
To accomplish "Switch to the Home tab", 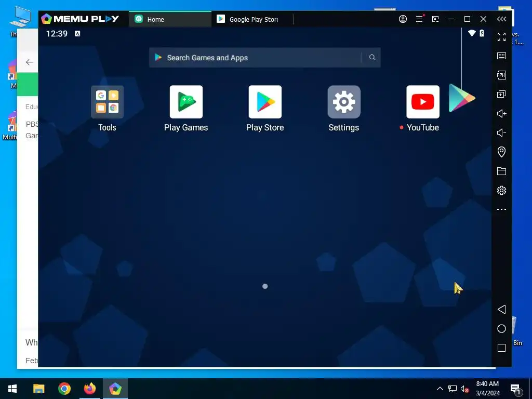I will (x=170, y=19).
